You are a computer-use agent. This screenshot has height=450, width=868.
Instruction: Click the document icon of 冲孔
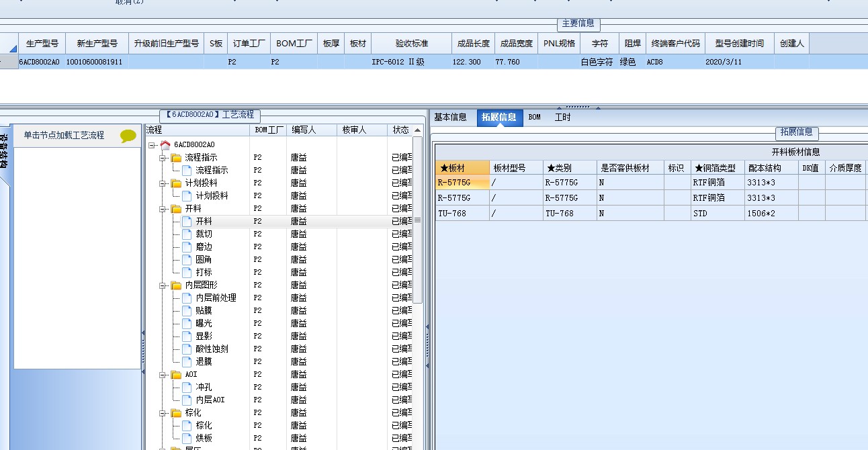(x=187, y=387)
